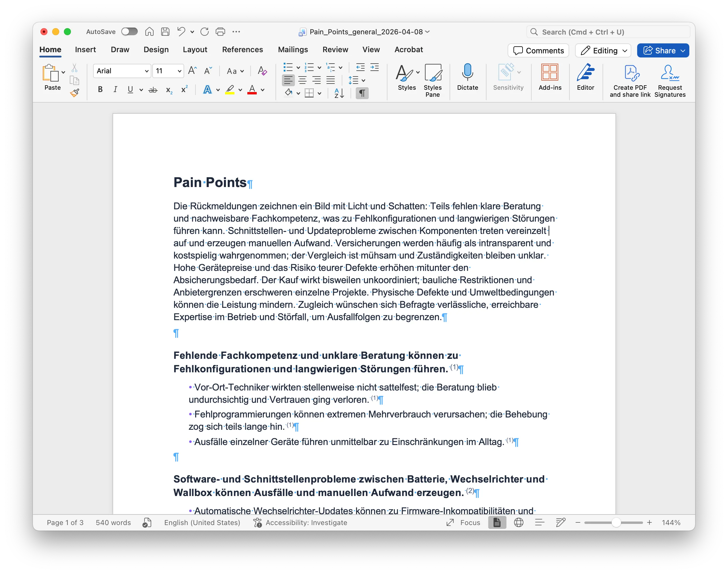The width and height of the screenshot is (728, 574).
Task: Open the Editing mode dropdown
Action: tap(603, 51)
